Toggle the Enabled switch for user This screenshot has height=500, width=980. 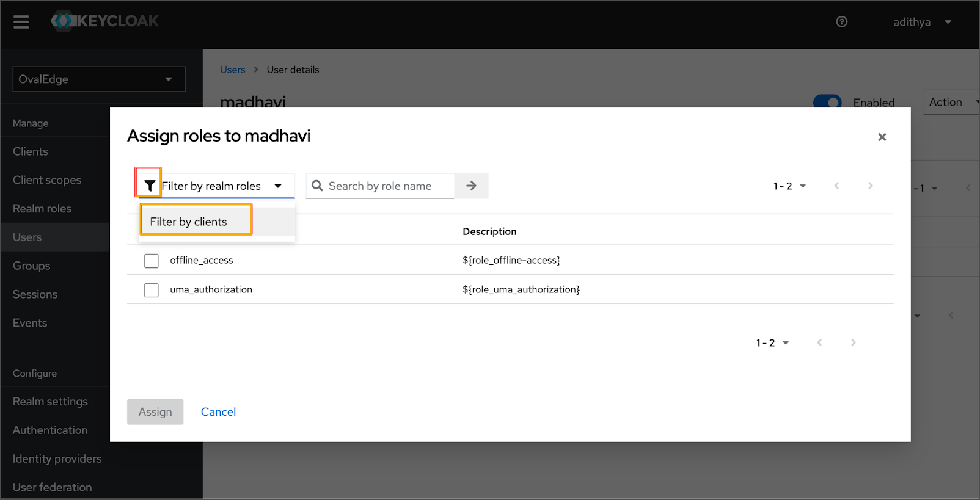(827, 101)
